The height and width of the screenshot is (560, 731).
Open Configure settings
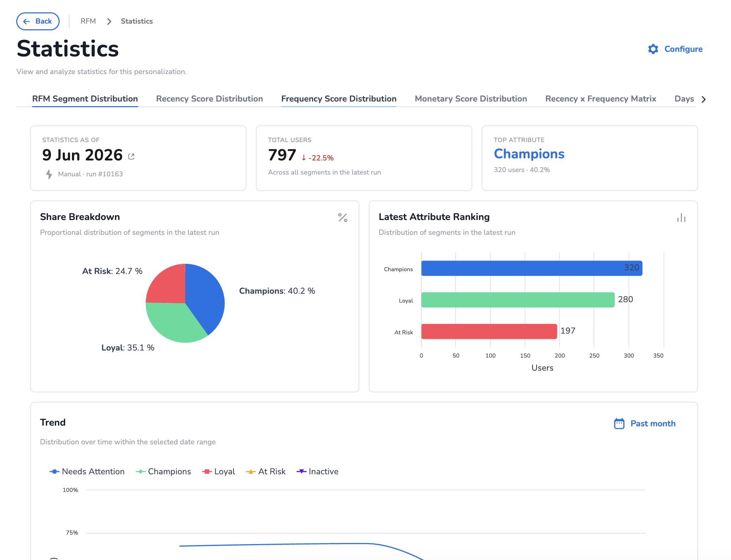tap(675, 49)
